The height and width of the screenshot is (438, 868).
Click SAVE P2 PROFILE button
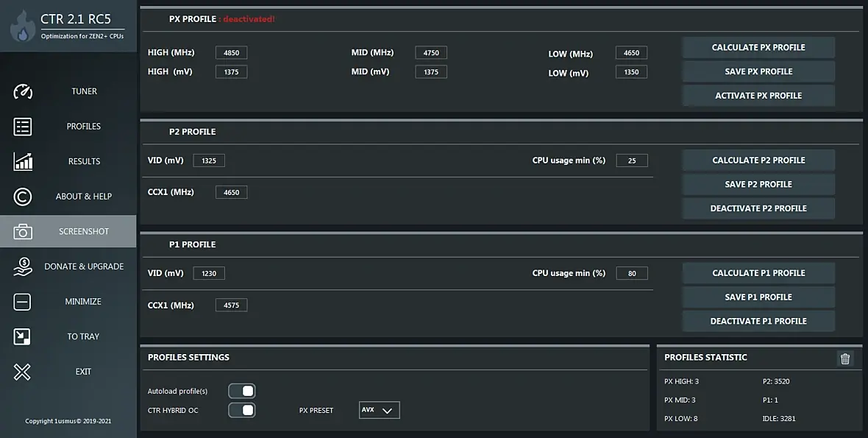(x=758, y=184)
